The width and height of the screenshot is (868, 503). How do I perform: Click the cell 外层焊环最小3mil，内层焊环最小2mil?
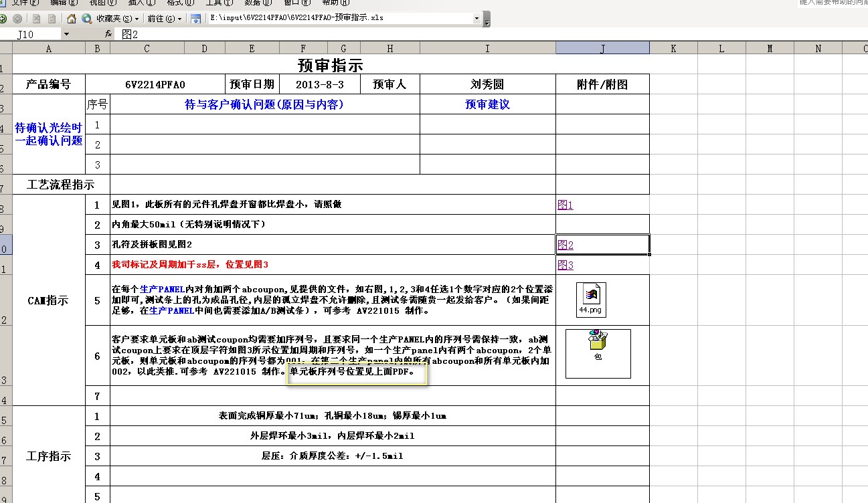point(333,436)
